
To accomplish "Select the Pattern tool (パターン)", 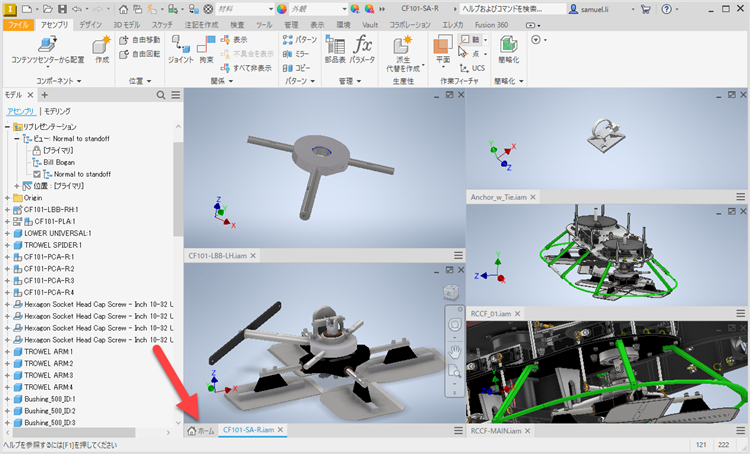I will coord(299,40).
